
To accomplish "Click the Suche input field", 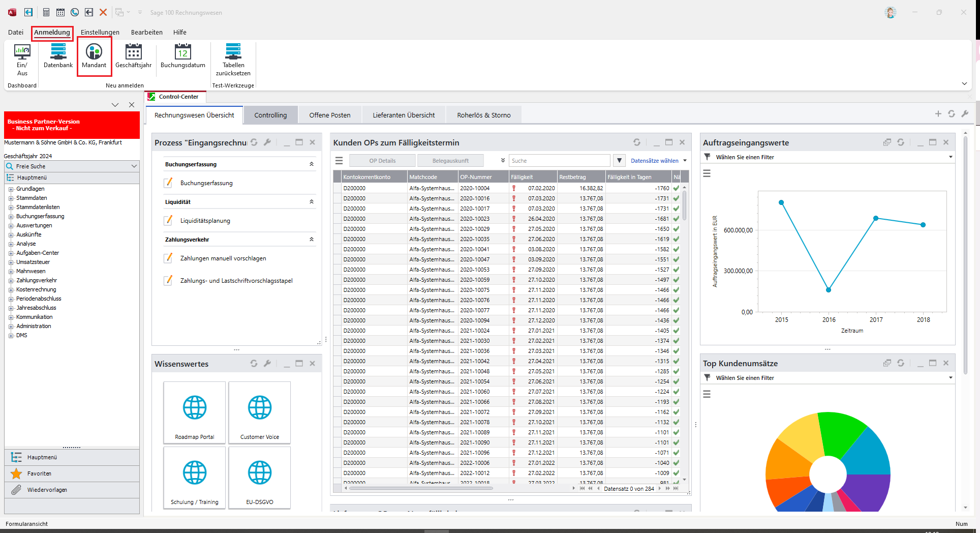I will coord(559,161).
